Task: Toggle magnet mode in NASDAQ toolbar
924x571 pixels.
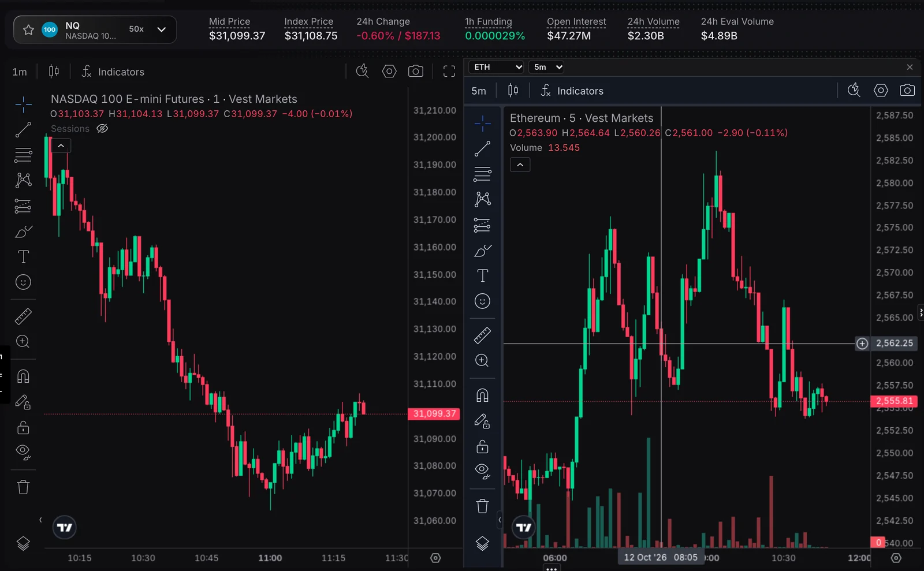Action: click(x=23, y=376)
